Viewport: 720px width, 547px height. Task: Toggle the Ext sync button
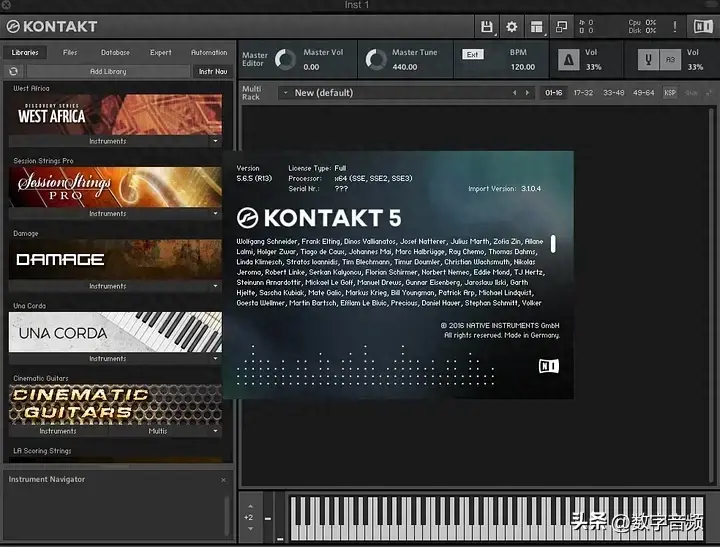click(x=472, y=55)
